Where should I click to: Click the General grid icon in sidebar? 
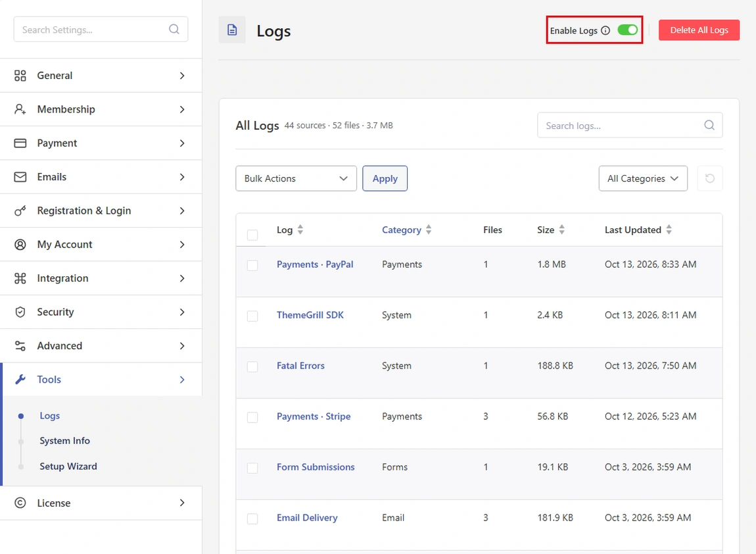[x=20, y=76]
